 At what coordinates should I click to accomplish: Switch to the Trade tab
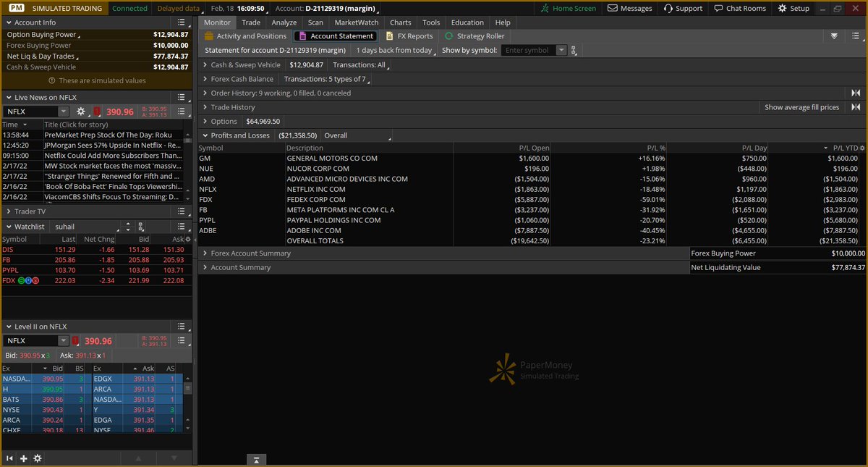[x=251, y=22]
